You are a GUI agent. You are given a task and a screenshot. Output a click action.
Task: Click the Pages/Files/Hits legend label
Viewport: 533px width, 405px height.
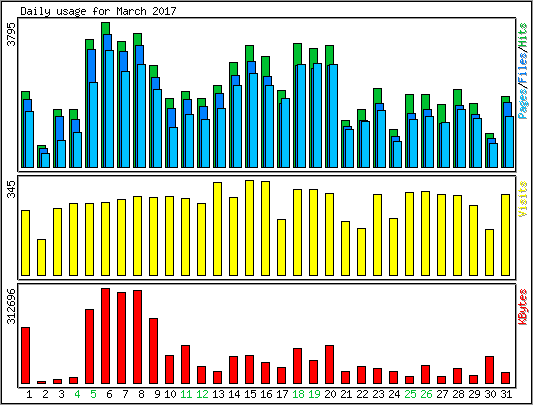pyautogui.click(x=523, y=71)
